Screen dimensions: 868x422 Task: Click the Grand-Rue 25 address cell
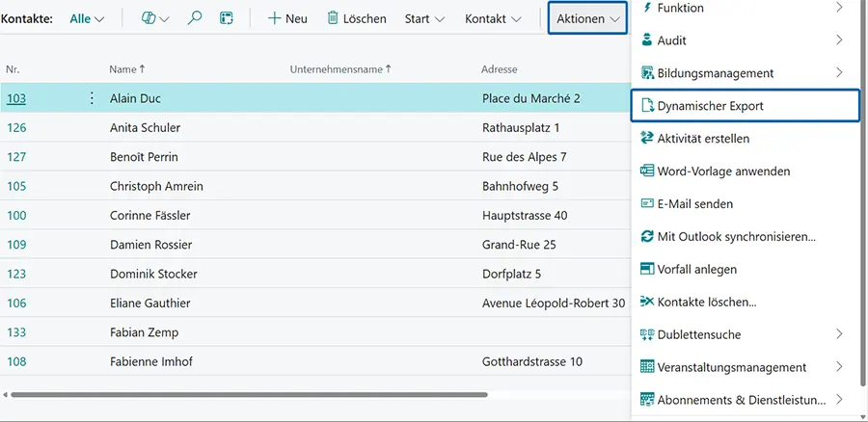pyautogui.click(x=519, y=245)
